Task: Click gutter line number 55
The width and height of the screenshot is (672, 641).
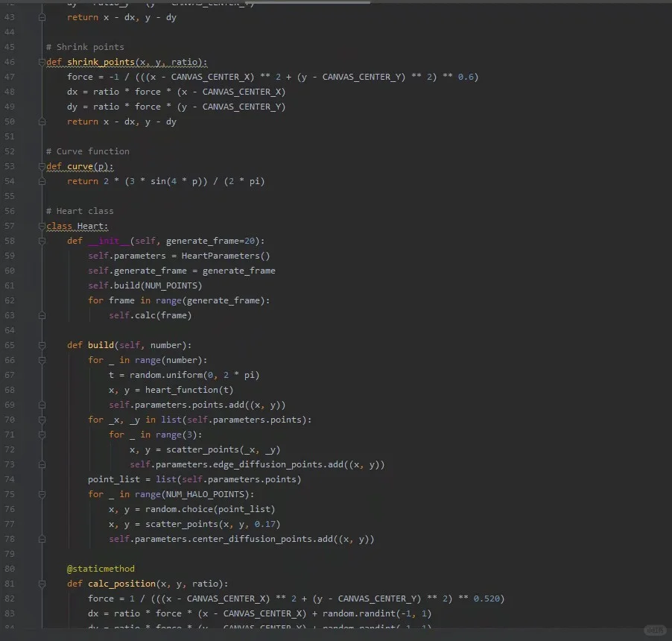Action: (x=10, y=196)
